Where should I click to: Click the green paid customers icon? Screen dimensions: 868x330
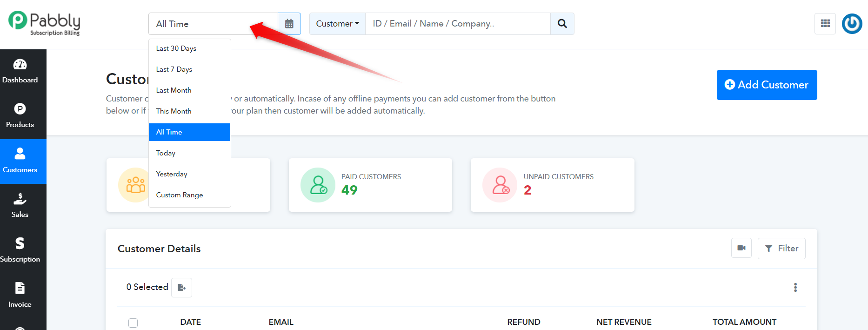[318, 185]
